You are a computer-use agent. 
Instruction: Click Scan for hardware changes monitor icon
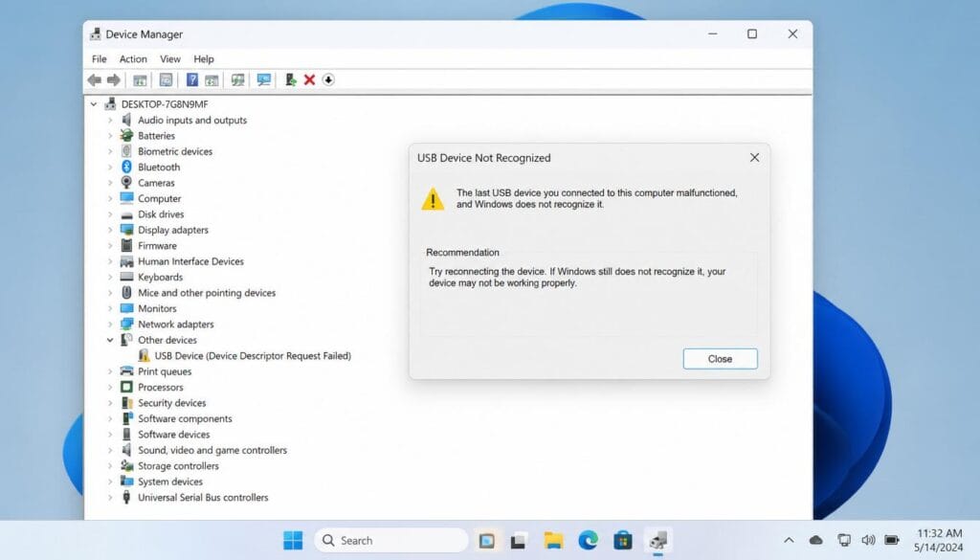pos(264,80)
